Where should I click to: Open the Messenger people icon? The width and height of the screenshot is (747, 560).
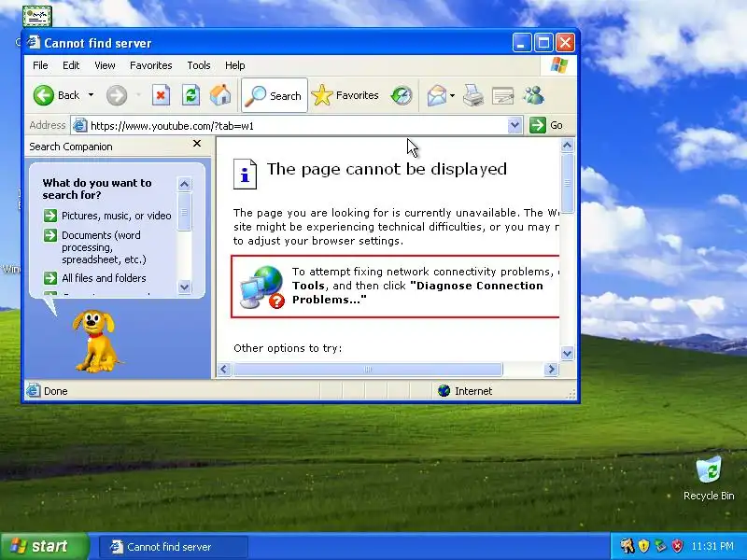pyautogui.click(x=533, y=95)
